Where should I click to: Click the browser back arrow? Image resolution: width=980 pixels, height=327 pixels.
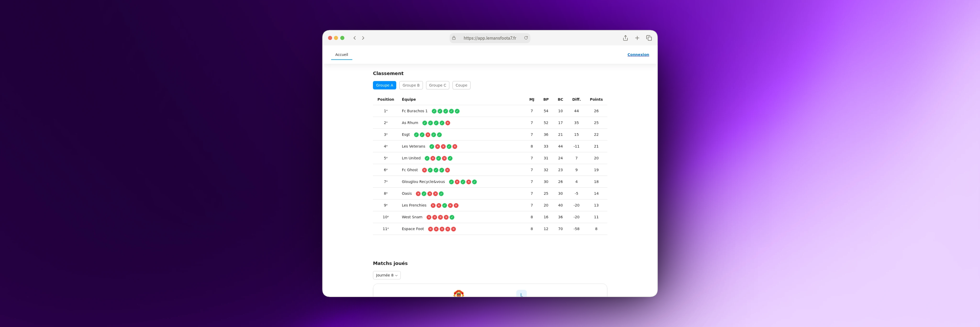pyautogui.click(x=354, y=38)
